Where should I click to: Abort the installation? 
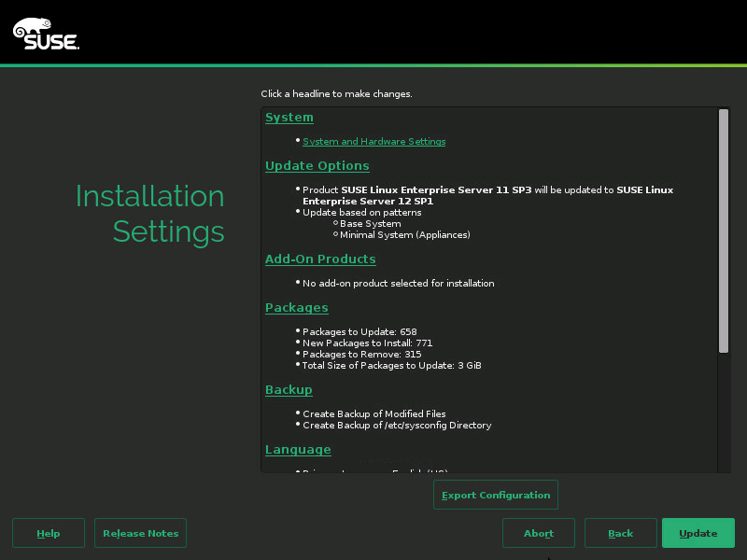539,533
